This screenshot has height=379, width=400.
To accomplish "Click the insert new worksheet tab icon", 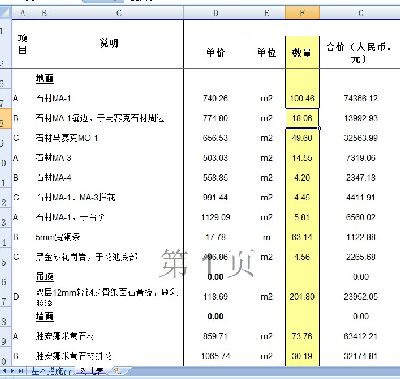I will (119, 371).
